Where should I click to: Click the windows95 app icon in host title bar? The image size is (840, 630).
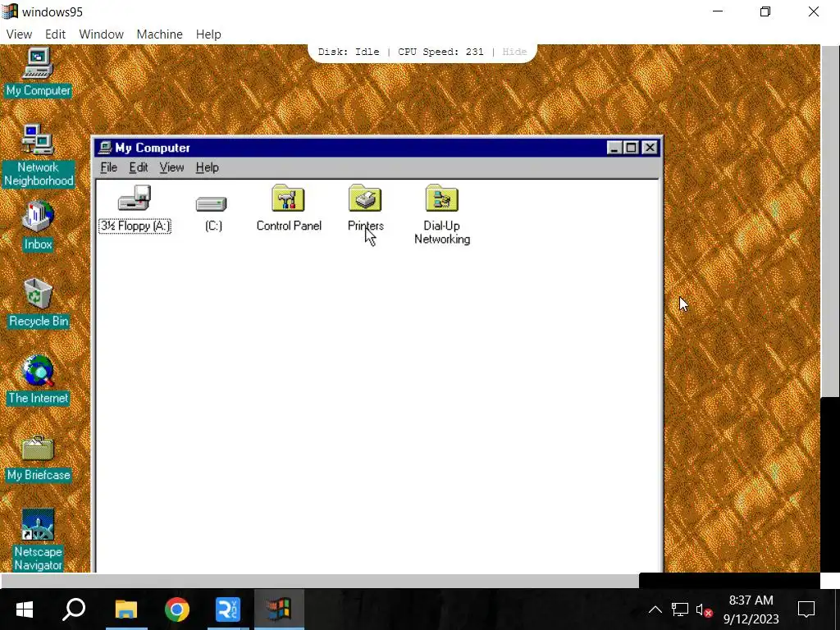tap(10, 11)
